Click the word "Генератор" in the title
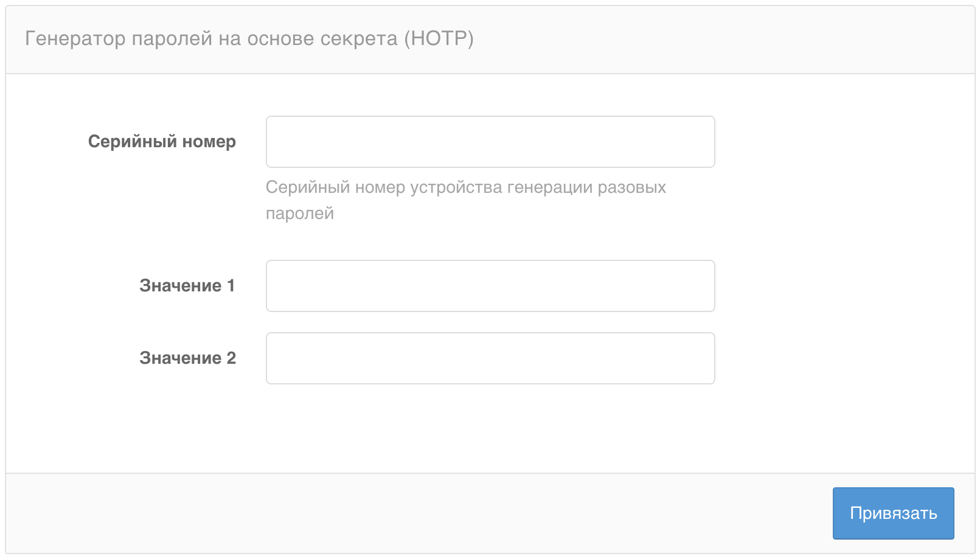 click(75, 39)
